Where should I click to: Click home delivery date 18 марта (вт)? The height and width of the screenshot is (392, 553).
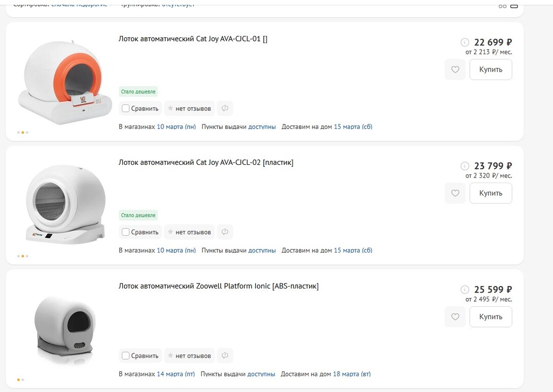(352, 374)
